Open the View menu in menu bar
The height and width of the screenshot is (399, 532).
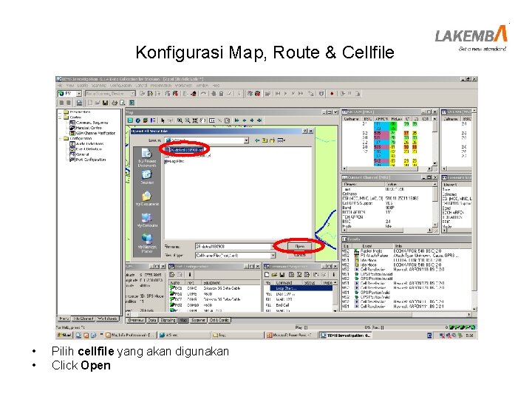[x=70, y=86]
